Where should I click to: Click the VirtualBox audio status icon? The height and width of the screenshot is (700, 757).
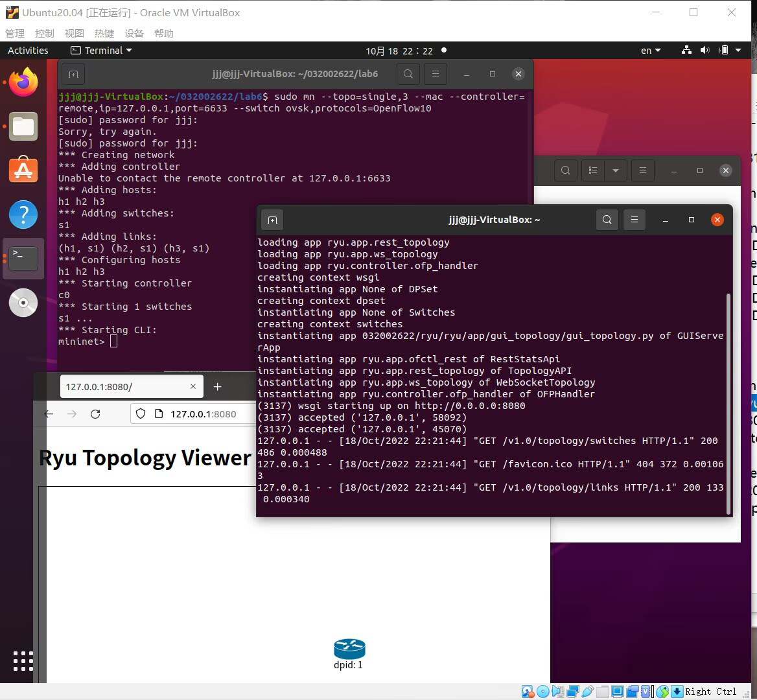click(558, 692)
